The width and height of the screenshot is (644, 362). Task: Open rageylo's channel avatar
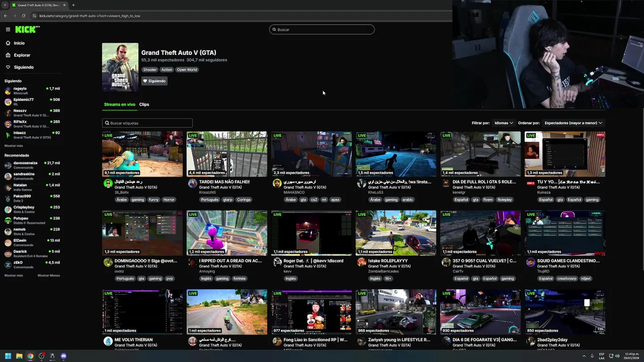(x=8, y=91)
